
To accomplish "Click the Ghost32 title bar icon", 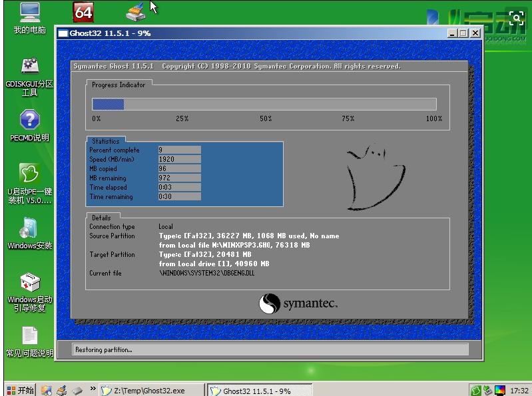I will click(x=63, y=33).
